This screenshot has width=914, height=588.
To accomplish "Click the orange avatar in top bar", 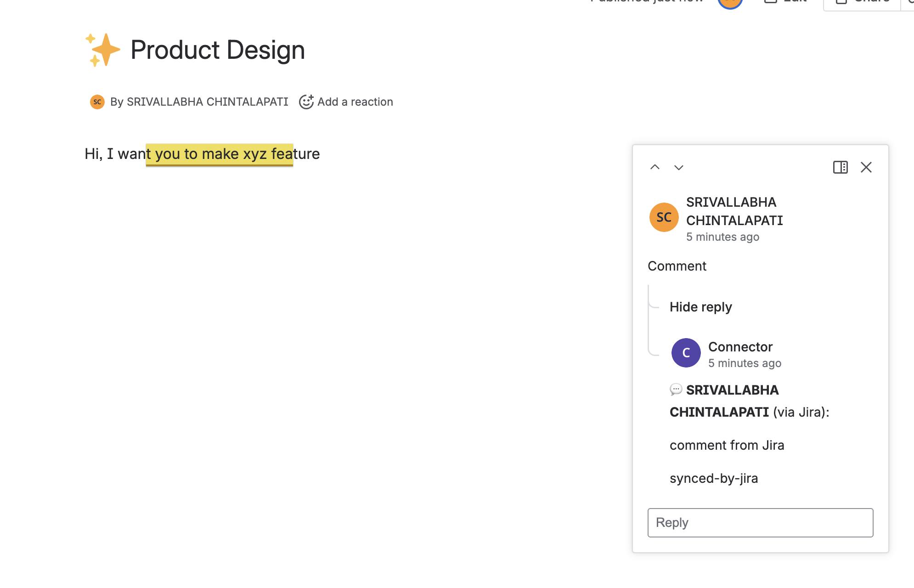I will tap(730, 2).
